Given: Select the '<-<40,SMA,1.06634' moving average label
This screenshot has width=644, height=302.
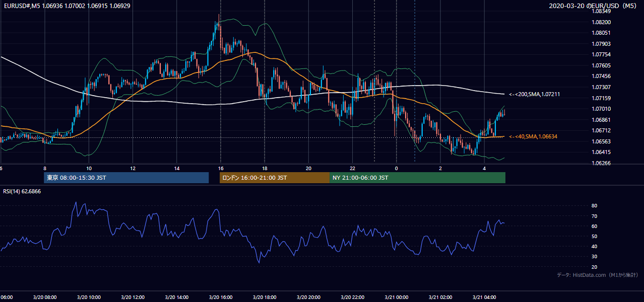Looking at the screenshot, I should click(x=533, y=136).
